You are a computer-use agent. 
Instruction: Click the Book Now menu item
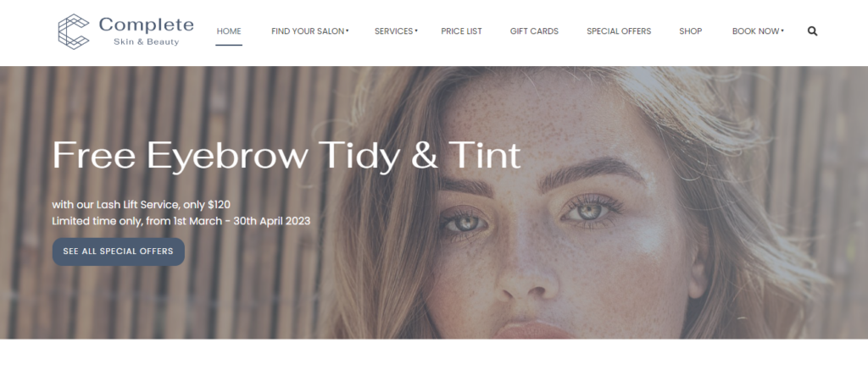click(755, 31)
